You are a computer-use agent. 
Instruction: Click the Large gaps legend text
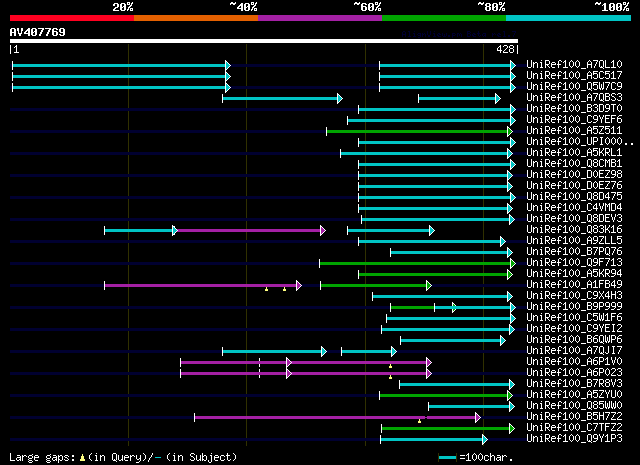pos(123,457)
